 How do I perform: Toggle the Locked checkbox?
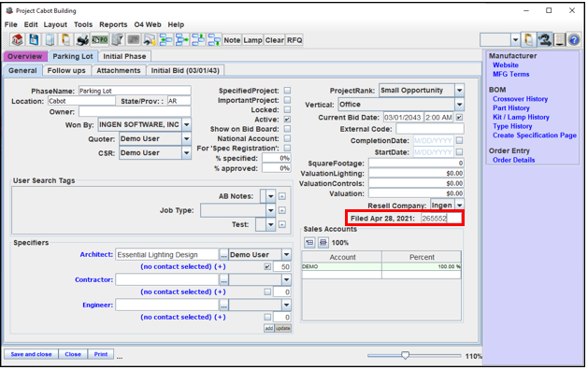click(287, 110)
